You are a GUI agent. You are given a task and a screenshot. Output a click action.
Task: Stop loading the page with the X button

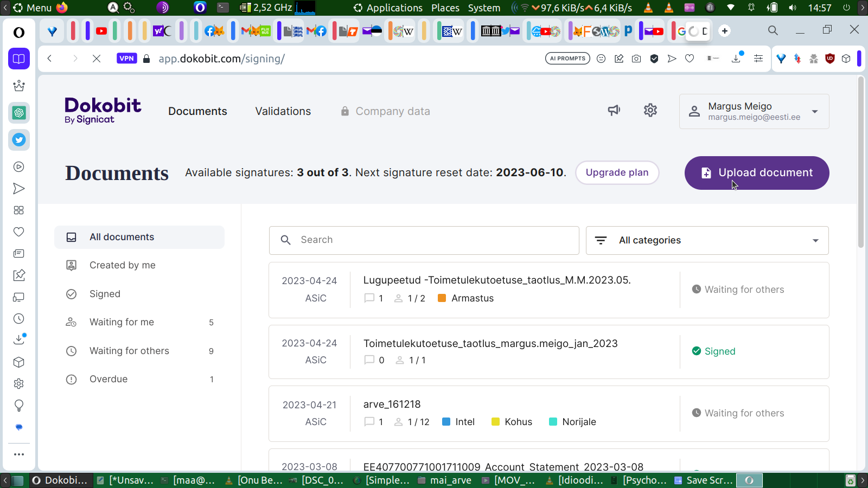[x=97, y=59]
